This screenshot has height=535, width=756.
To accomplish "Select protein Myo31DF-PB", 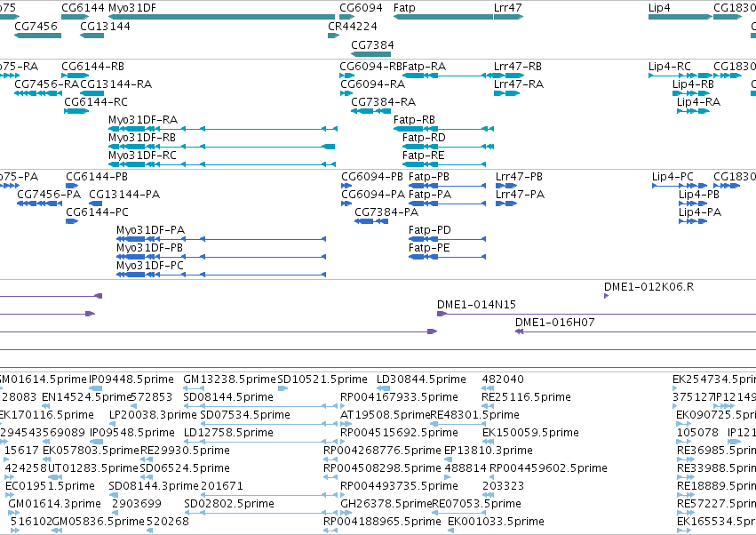I will click(221, 257).
